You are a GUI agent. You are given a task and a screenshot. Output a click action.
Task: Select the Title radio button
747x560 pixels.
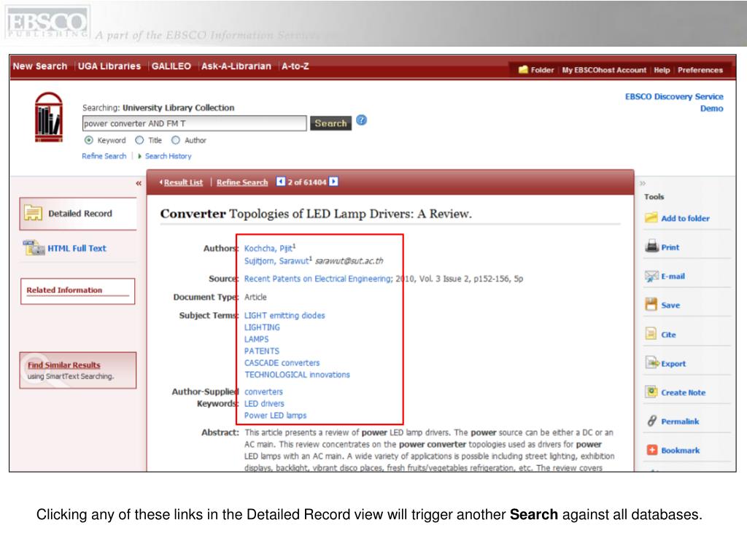[139, 140]
